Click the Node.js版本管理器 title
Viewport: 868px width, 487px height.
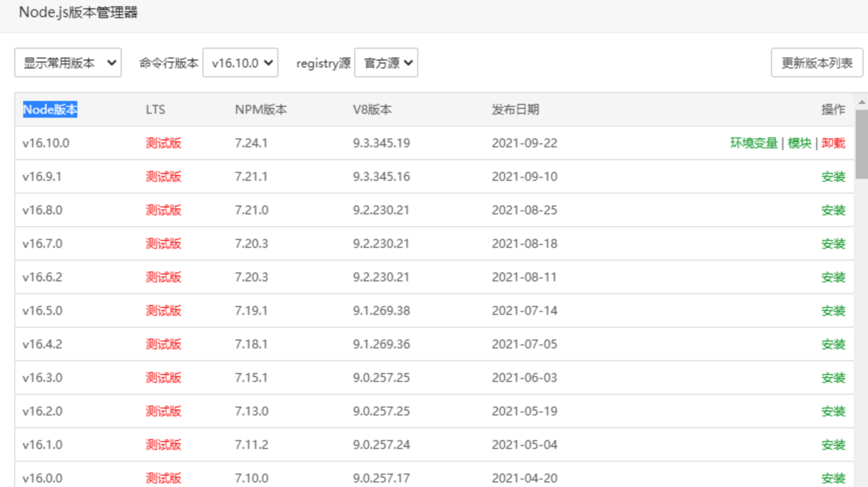pos(78,12)
